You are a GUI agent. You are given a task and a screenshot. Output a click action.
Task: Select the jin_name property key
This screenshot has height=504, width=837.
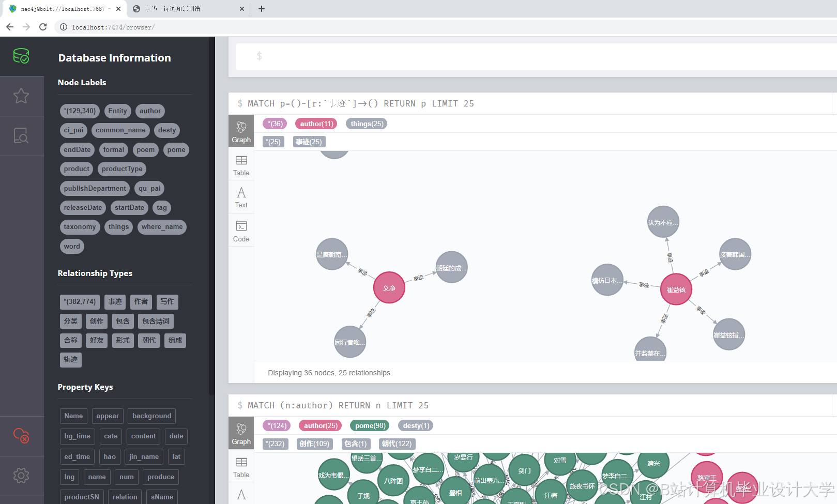coord(144,457)
